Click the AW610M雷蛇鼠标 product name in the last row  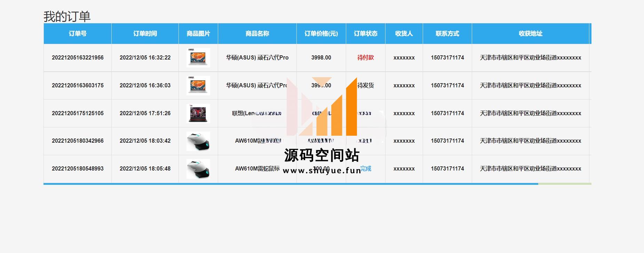(257, 169)
